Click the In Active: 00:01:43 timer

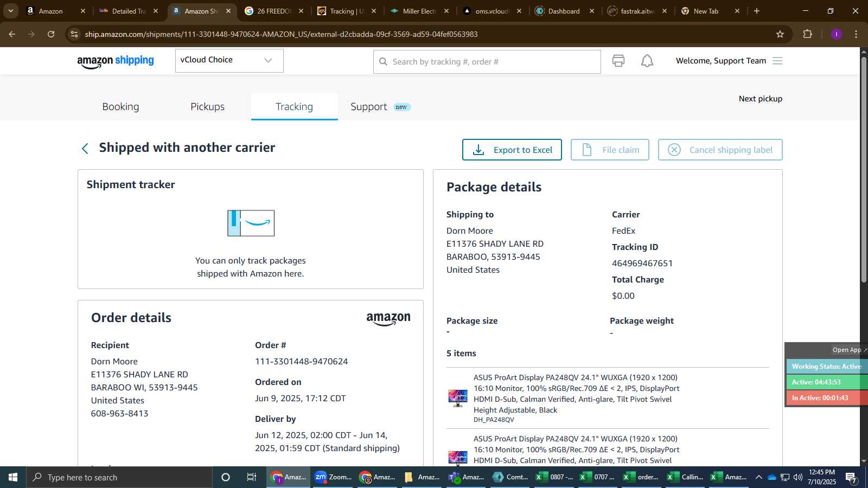pyautogui.click(x=826, y=398)
